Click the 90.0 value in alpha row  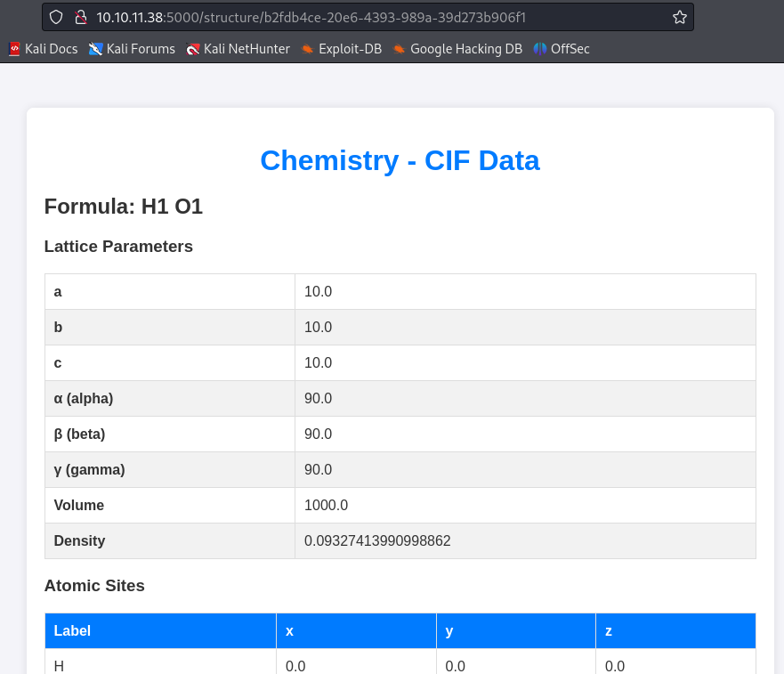click(x=318, y=398)
